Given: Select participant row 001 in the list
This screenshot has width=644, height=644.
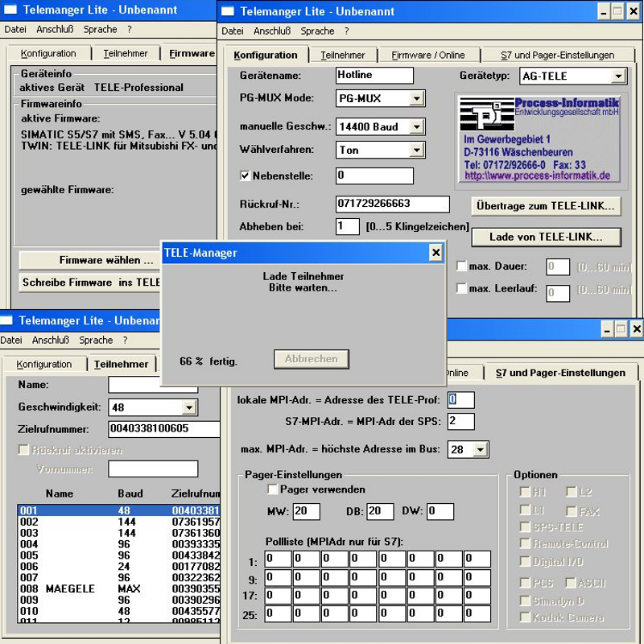Looking at the screenshot, I should coord(119,510).
